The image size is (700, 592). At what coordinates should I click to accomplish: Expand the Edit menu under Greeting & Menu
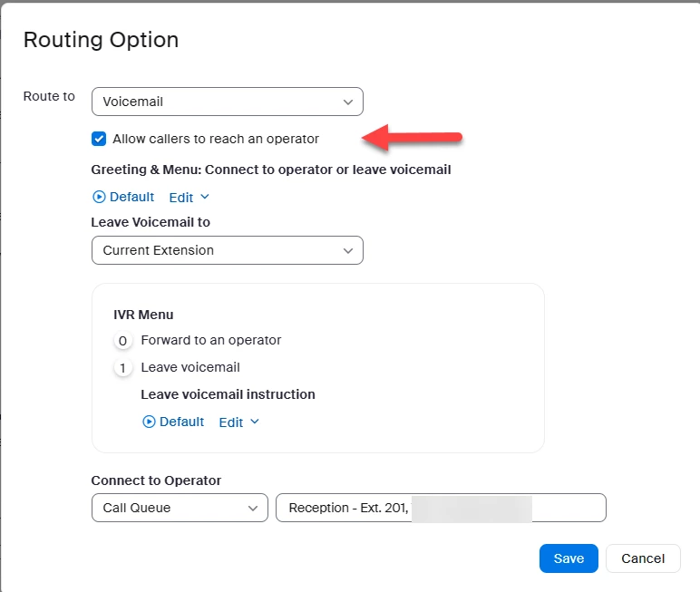189,197
